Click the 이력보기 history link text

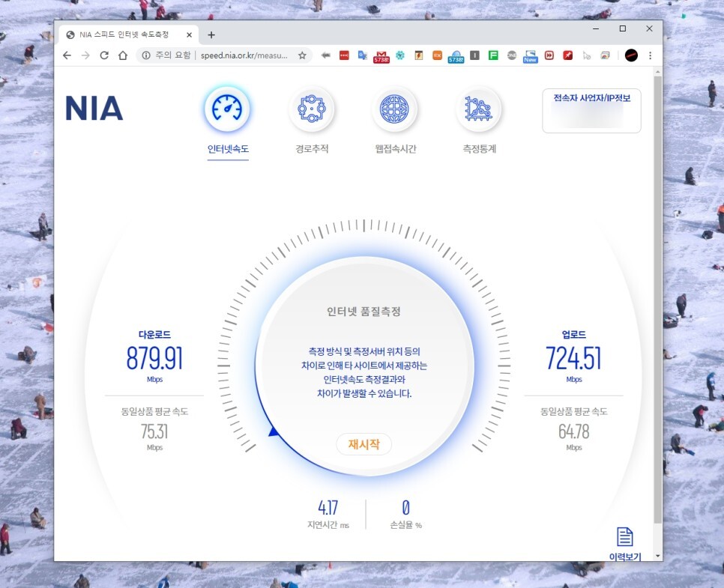625,557
